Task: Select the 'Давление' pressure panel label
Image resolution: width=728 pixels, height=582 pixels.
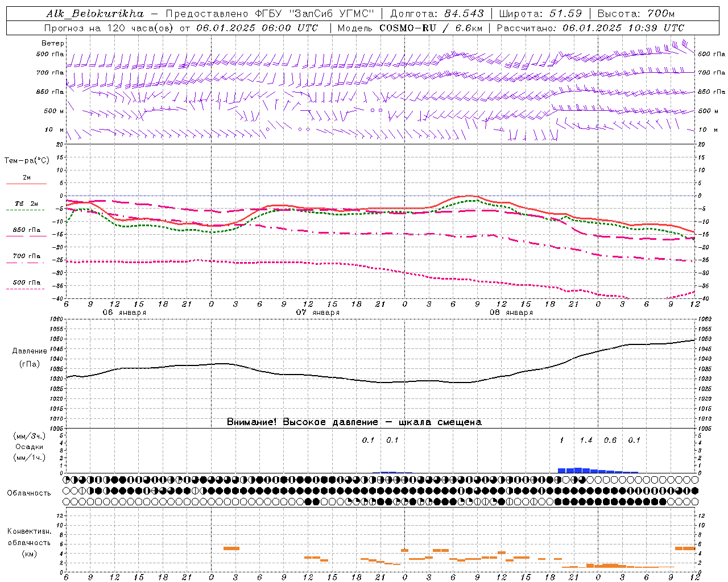Action: (x=29, y=351)
